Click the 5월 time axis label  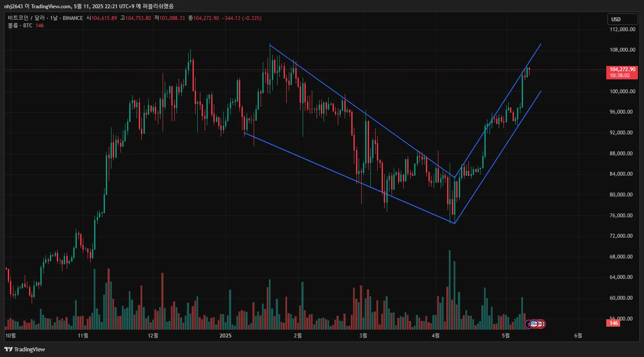(506, 335)
